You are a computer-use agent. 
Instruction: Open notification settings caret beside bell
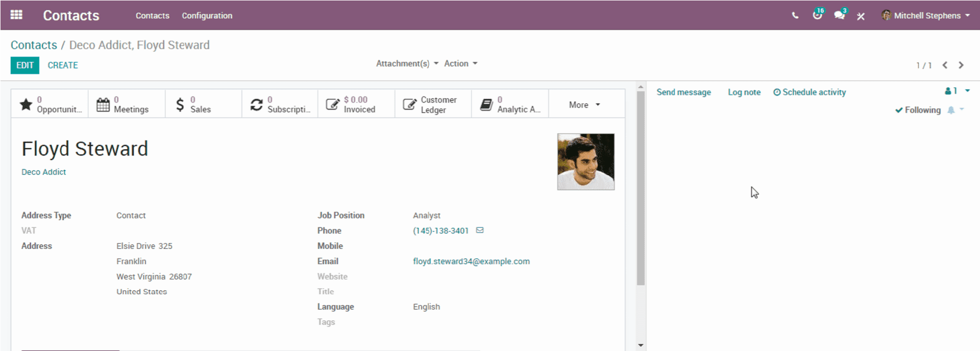coord(962,109)
